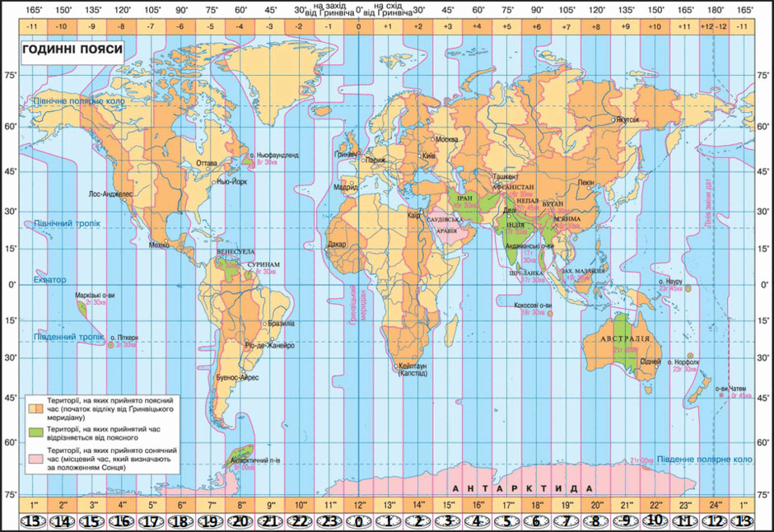This screenshot has width=774, height=532.
Task: Select the Нью-Йорк city label
Action: pos(232,182)
